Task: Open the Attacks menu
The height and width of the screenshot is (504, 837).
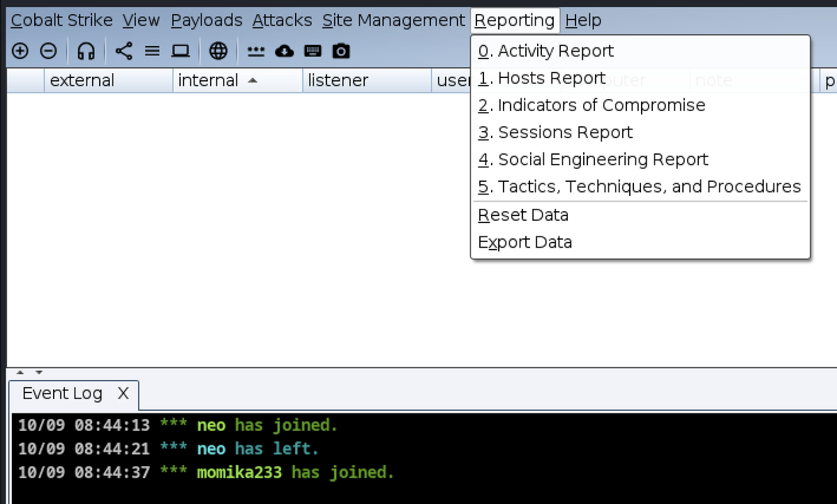Action: (282, 21)
